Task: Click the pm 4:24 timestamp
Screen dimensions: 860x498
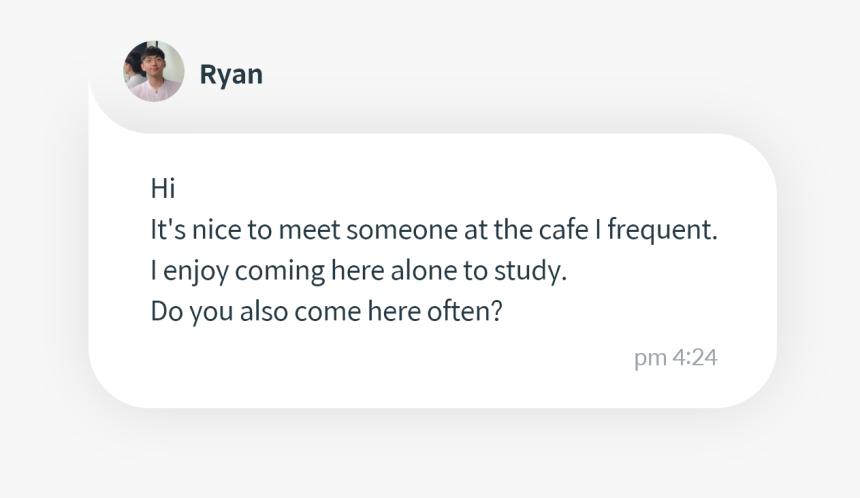Action: [675, 358]
